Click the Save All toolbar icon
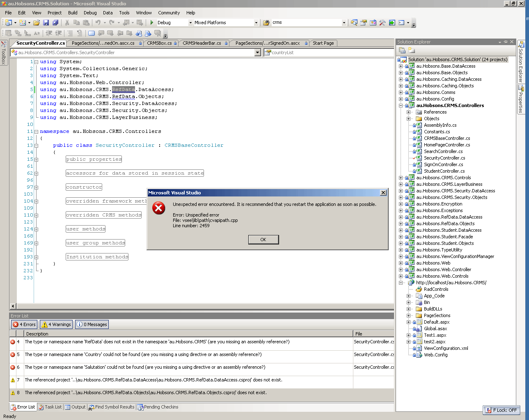The width and height of the screenshot is (529, 420). 55,23
